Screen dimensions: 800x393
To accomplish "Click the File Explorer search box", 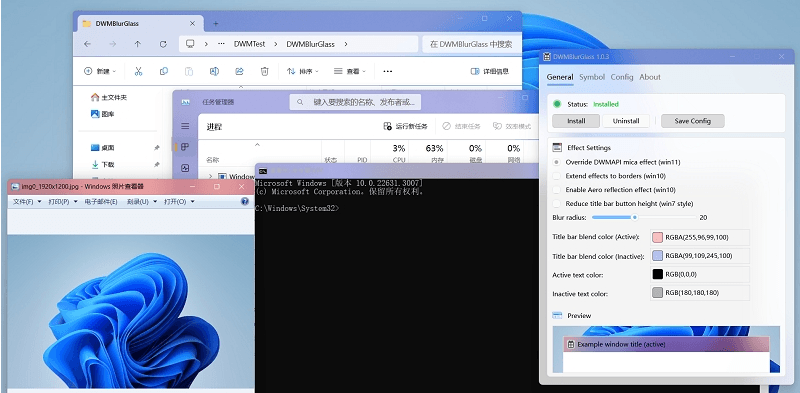I will [x=472, y=44].
